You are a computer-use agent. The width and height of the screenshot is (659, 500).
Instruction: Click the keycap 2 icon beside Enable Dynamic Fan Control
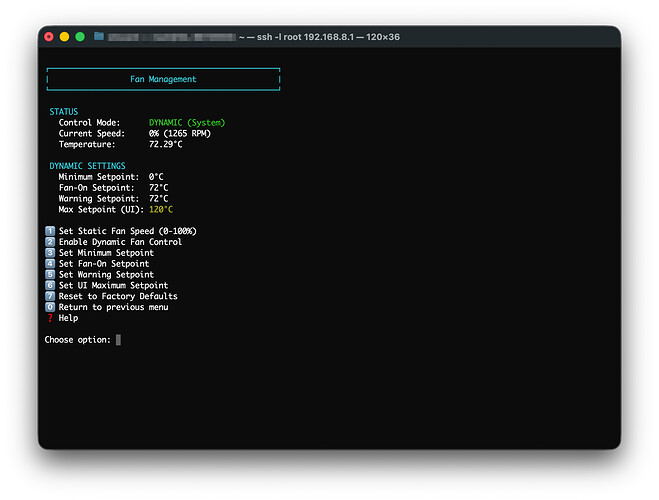(49, 242)
